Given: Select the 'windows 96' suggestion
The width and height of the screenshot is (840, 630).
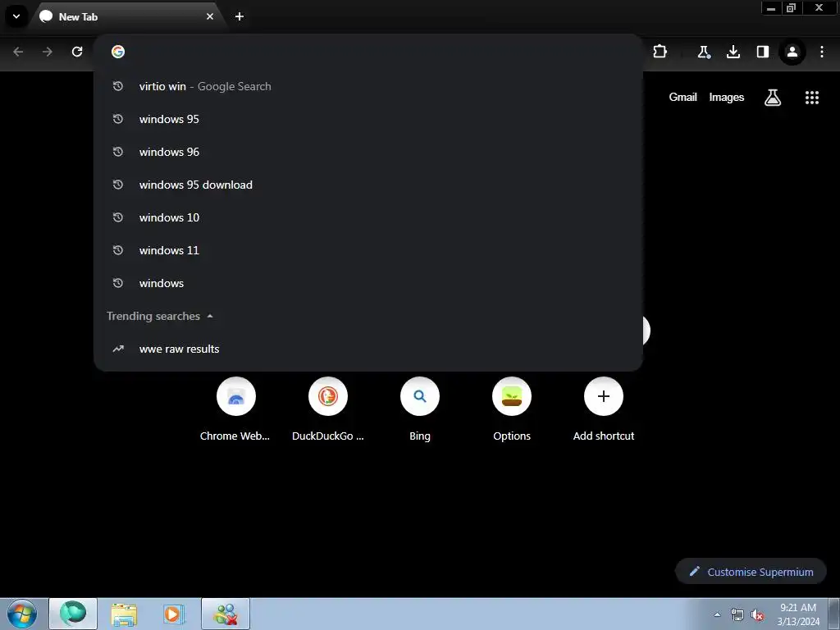Looking at the screenshot, I should 368,152.
